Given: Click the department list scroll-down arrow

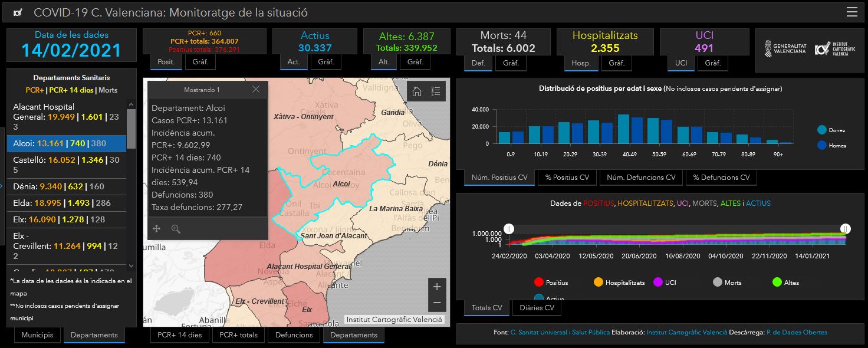Looking at the screenshot, I should point(131,266).
